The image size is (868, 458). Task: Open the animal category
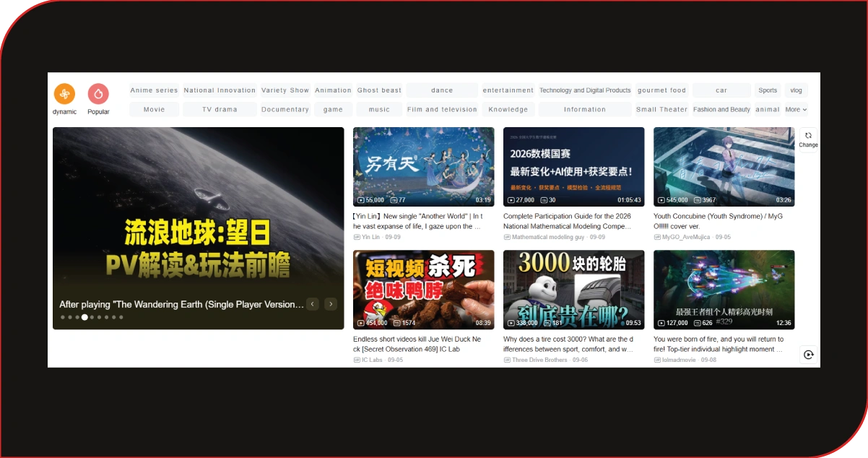point(768,110)
